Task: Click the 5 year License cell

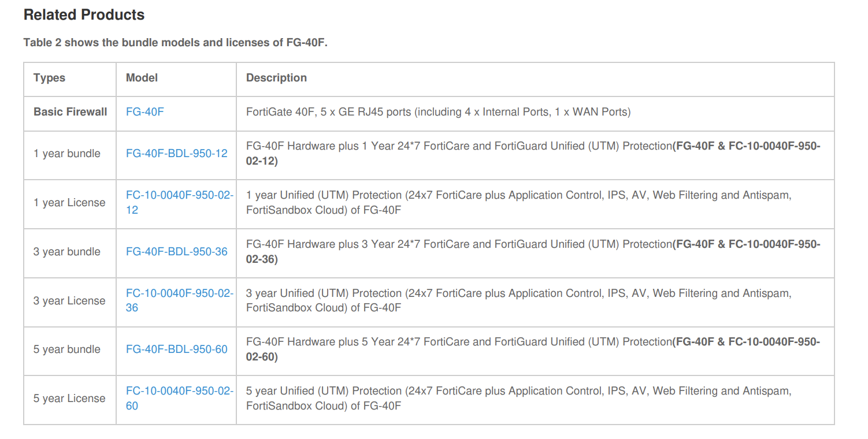Action: (69, 399)
